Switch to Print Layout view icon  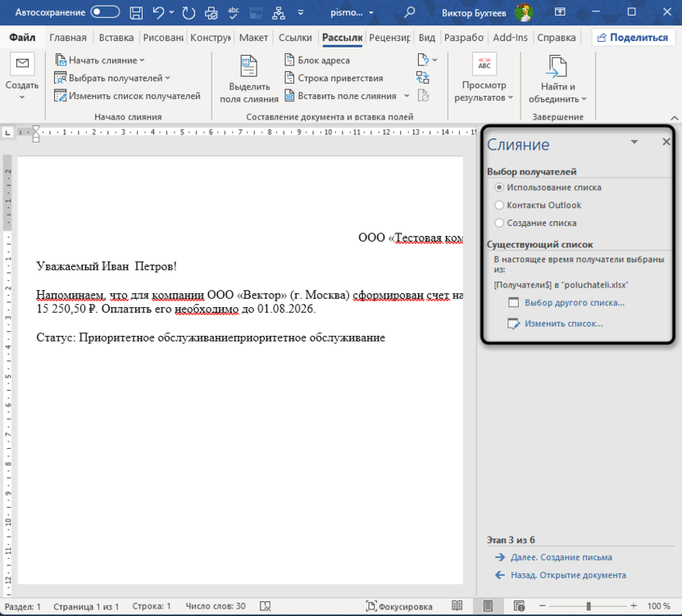point(488,605)
